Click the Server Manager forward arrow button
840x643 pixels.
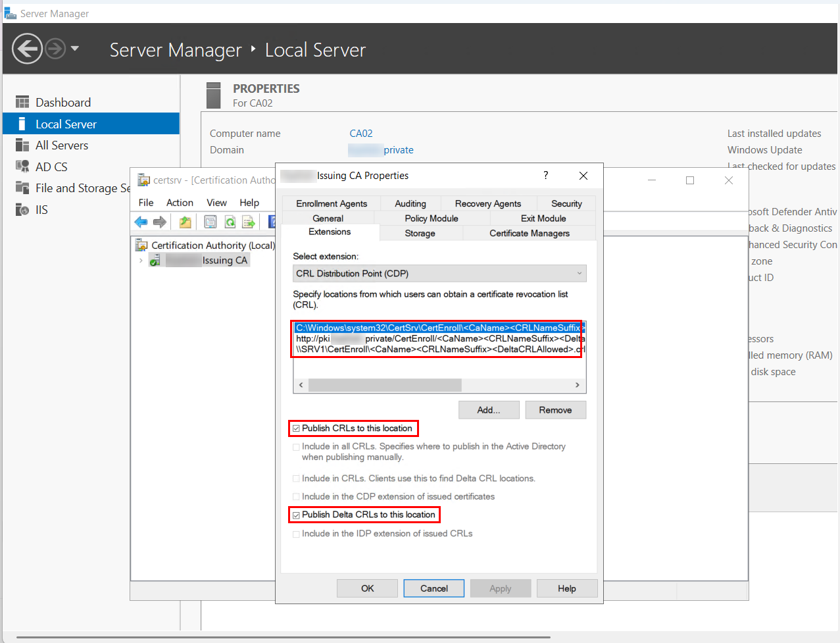(x=55, y=49)
